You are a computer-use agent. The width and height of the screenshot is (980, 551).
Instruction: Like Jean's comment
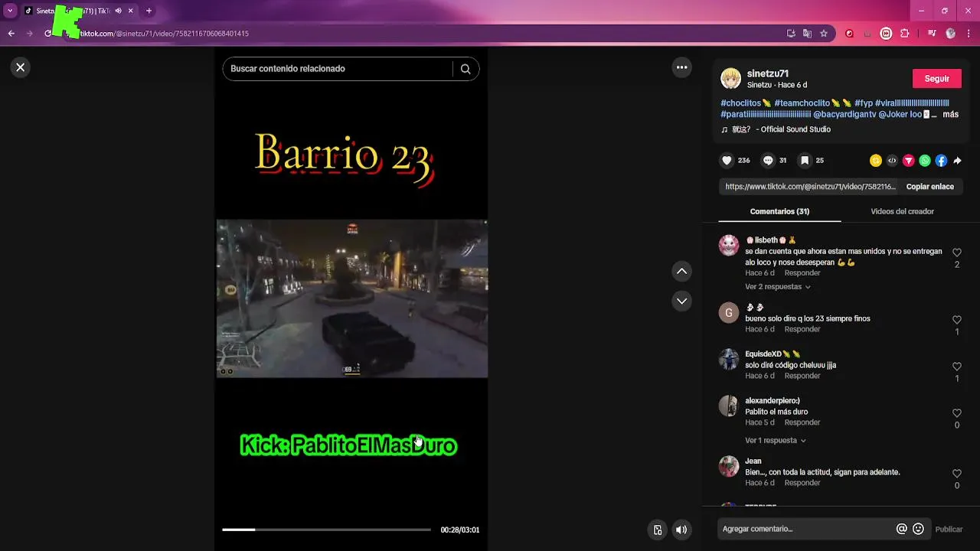[957, 474]
